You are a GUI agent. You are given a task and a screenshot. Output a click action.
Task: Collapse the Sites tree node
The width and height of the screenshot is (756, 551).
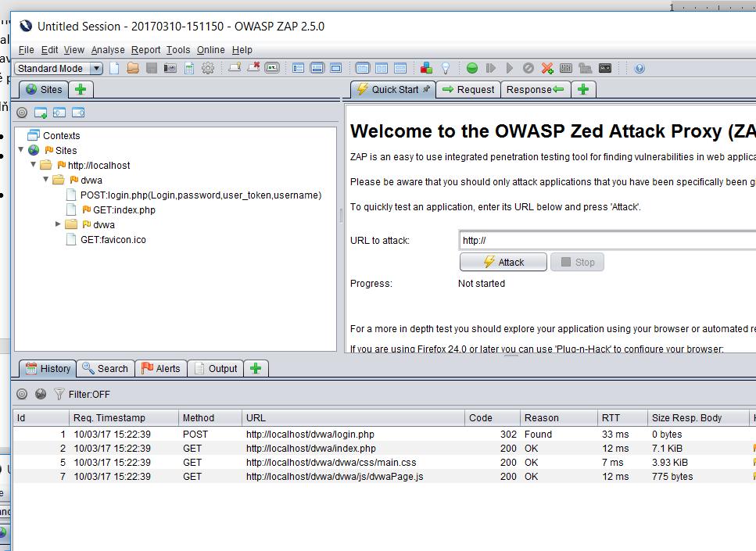coord(21,150)
